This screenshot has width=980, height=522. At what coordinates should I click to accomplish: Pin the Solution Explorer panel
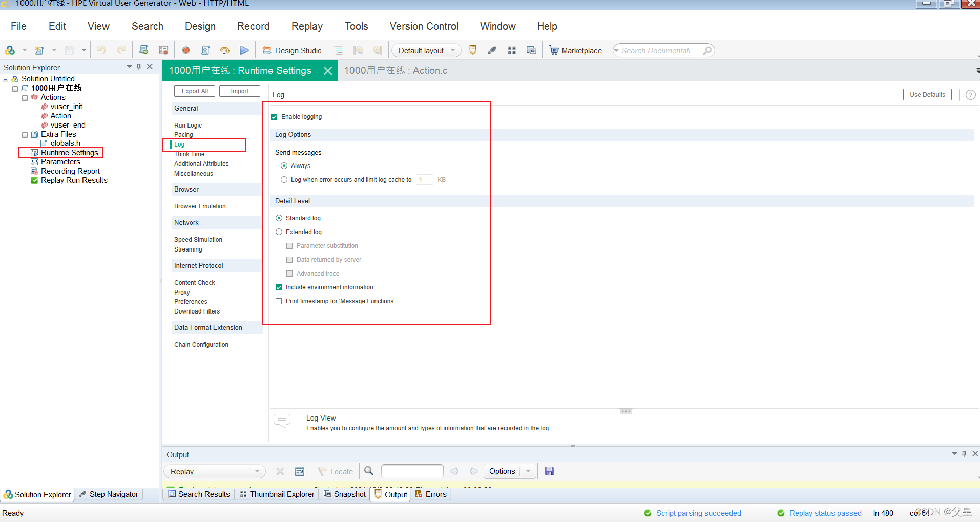tap(139, 67)
